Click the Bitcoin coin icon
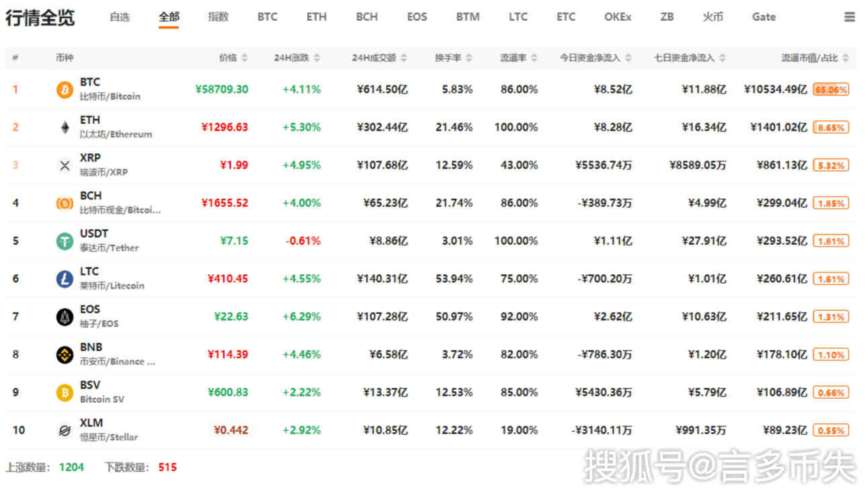The image size is (868, 492). pyautogui.click(x=65, y=89)
